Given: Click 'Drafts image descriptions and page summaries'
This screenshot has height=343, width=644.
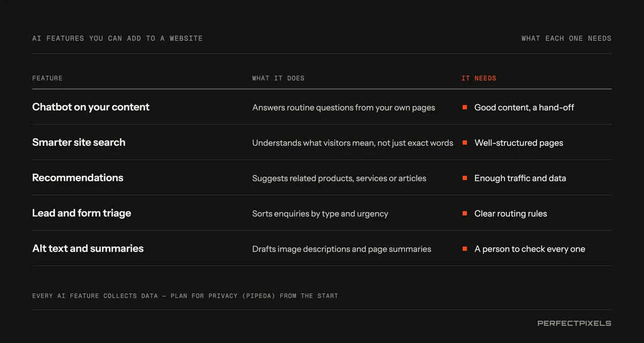Looking at the screenshot, I should (341, 249).
